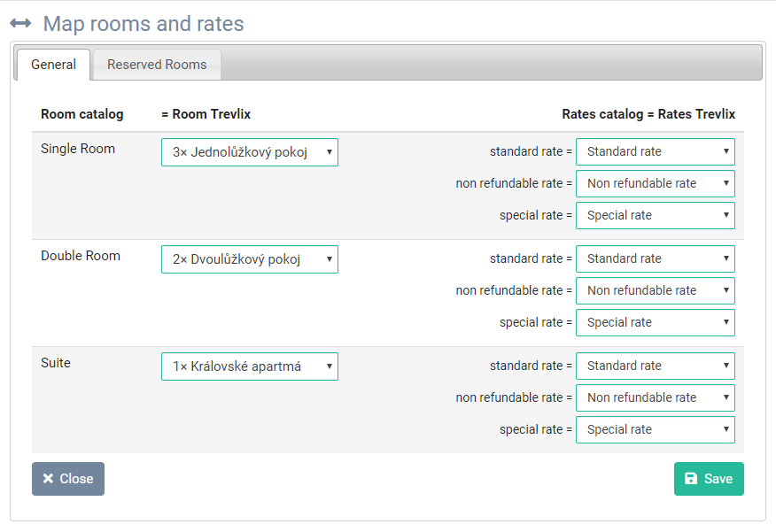Expand Suite special rate dropdown
Viewport: 776px width, 532px height.
pos(656,429)
